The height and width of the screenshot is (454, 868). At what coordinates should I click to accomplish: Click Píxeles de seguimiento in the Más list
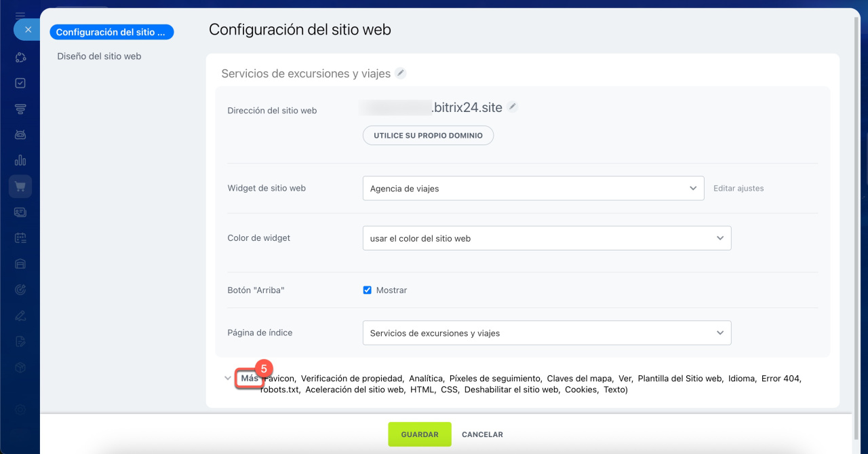495,379
